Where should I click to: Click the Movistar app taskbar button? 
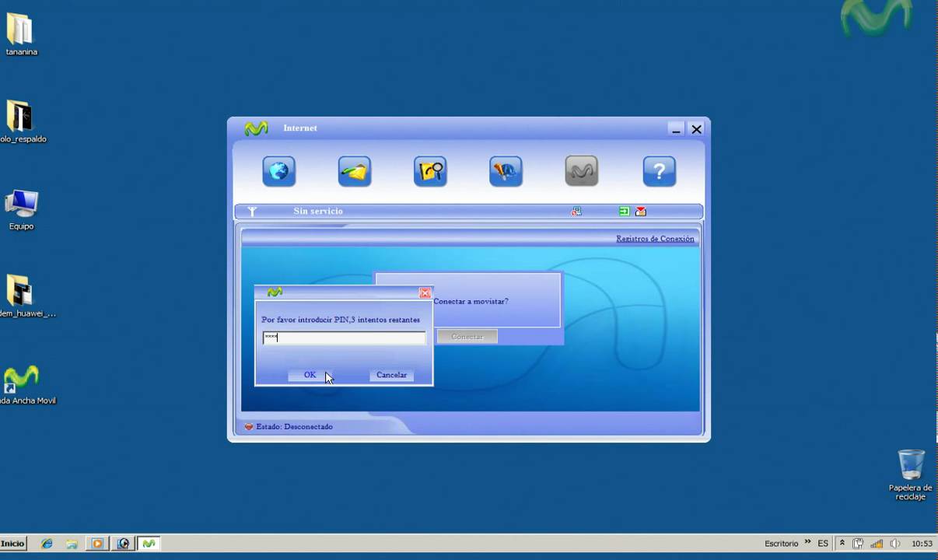[x=149, y=544]
